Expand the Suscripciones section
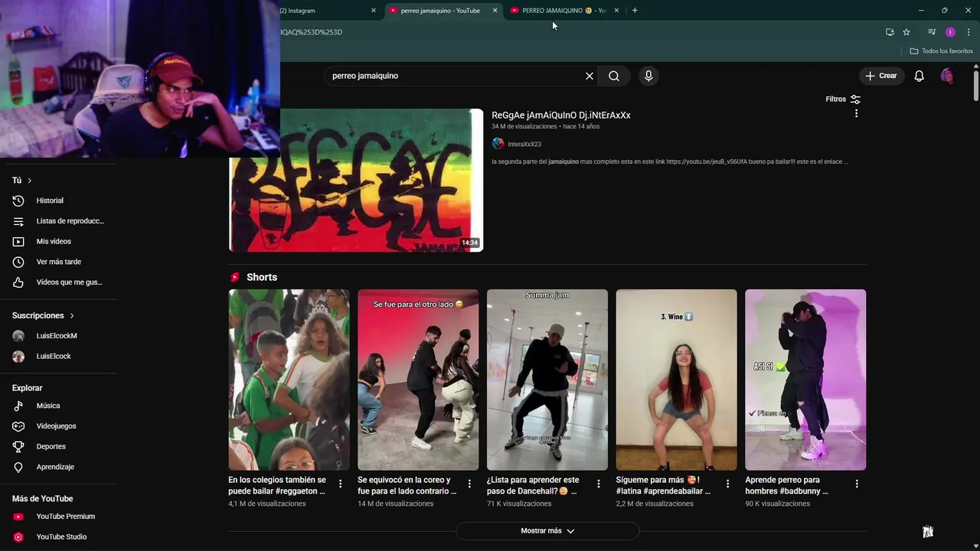Image resolution: width=980 pixels, height=551 pixels. [44, 315]
